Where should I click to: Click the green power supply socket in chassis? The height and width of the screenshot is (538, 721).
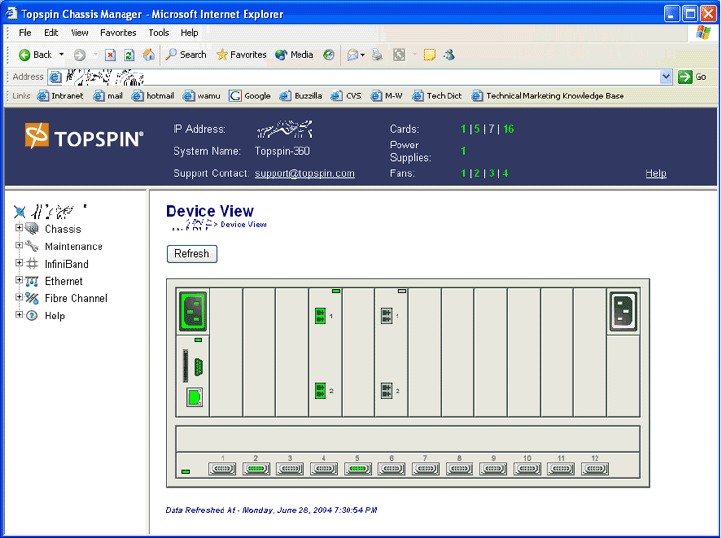192,311
